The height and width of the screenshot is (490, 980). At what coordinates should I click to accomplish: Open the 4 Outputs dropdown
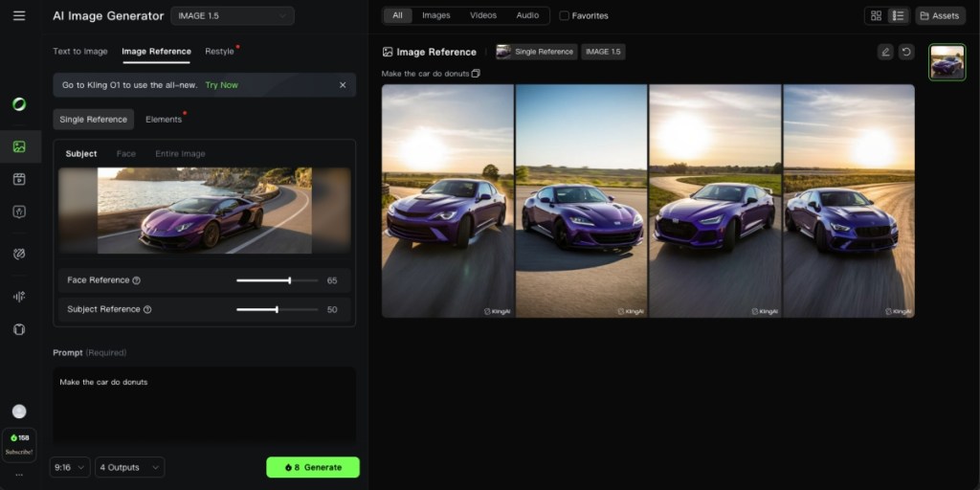pyautogui.click(x=130, y=467)
